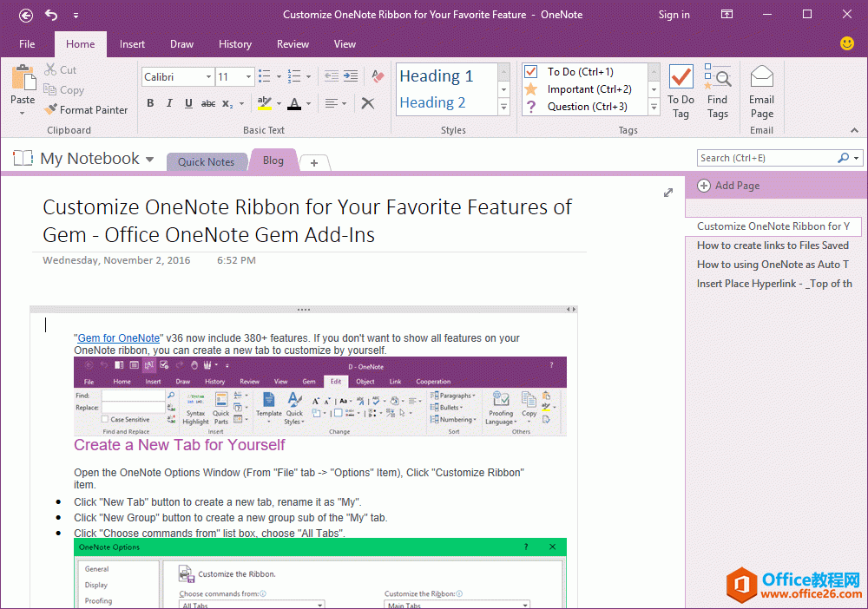Image resolution: width=868 pixels, height=609 pixels.
Task: Click the search magnifier icon
Action: pos(843,158)
